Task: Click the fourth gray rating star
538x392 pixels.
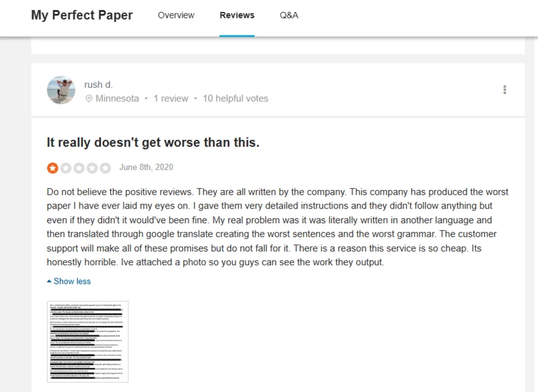Action: coord(92,168)
